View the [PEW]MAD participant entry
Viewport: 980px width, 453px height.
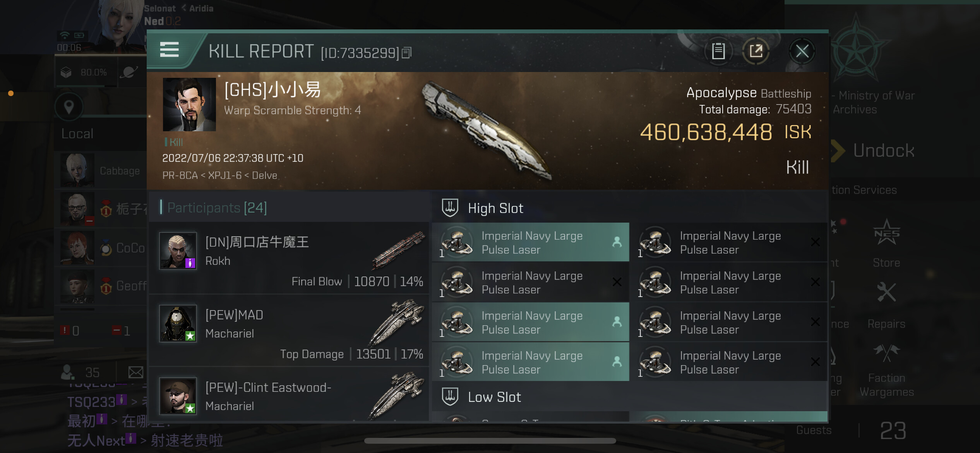(289, 330)
